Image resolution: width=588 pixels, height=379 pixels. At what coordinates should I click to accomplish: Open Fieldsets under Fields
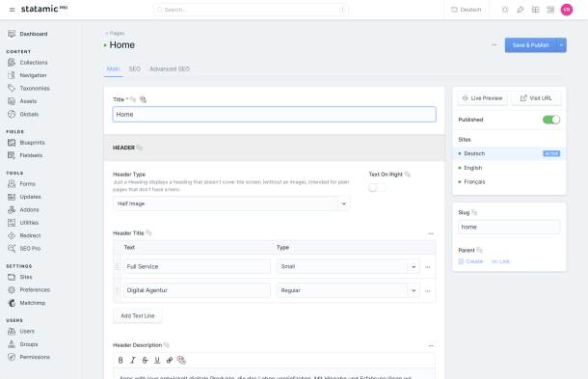(x=25, y=155)
